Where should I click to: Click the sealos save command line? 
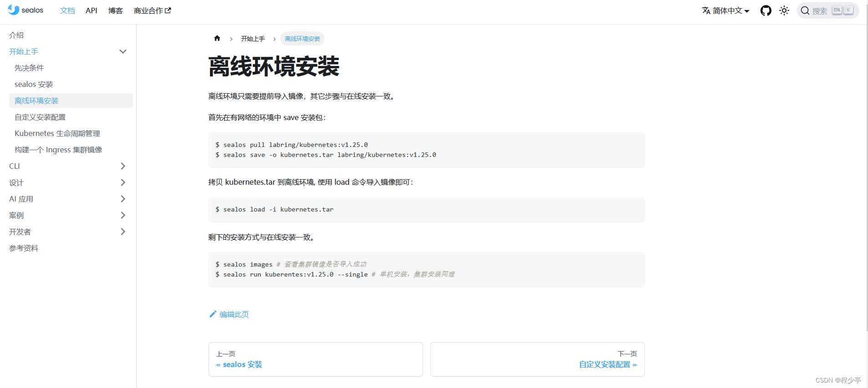pos(326,155)
